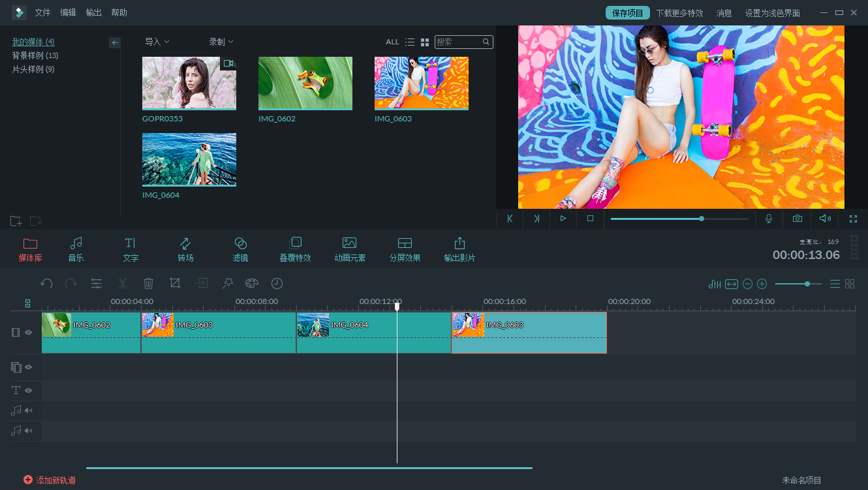Open the 转场 transitions panel
Screen dimensions: 868x490
pos(185,250)
